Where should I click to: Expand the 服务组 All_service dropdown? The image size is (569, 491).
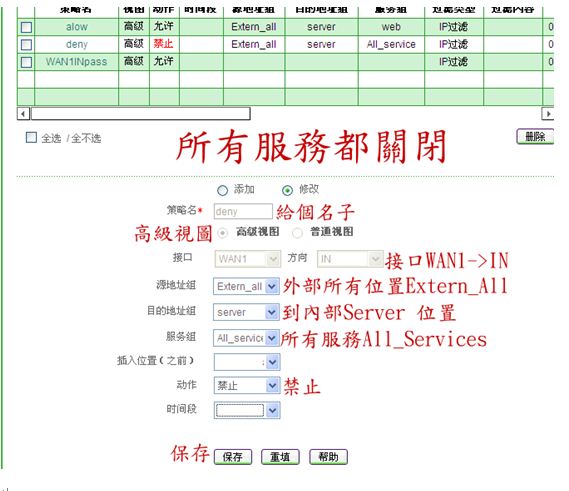tap(246, 338)
